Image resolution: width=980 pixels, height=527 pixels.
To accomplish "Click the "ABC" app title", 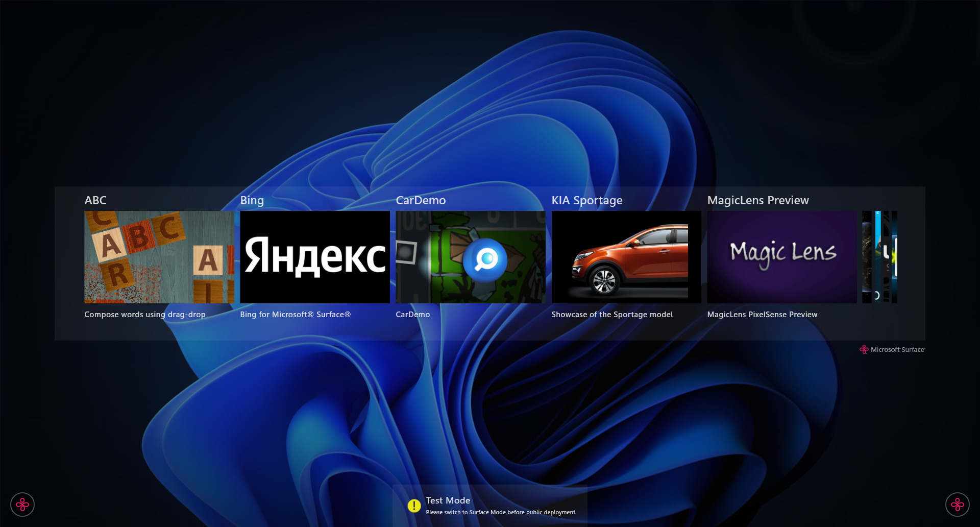I will 95,200.
